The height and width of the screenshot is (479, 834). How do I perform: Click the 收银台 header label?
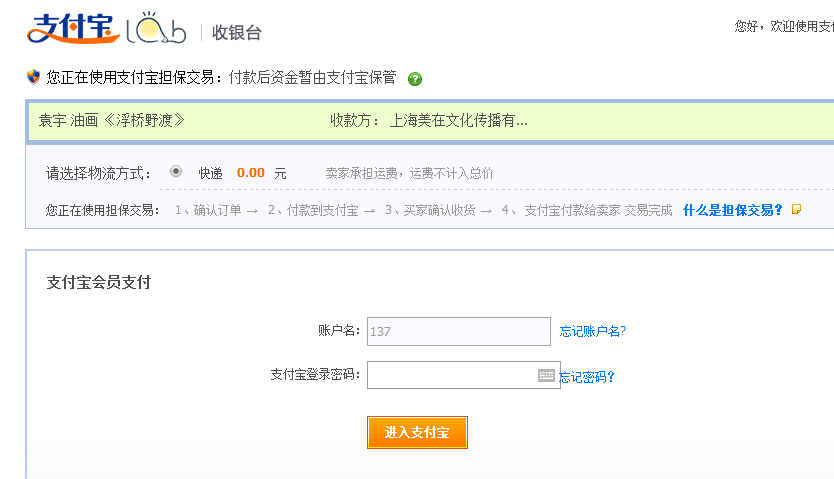(x=237, y=32)
